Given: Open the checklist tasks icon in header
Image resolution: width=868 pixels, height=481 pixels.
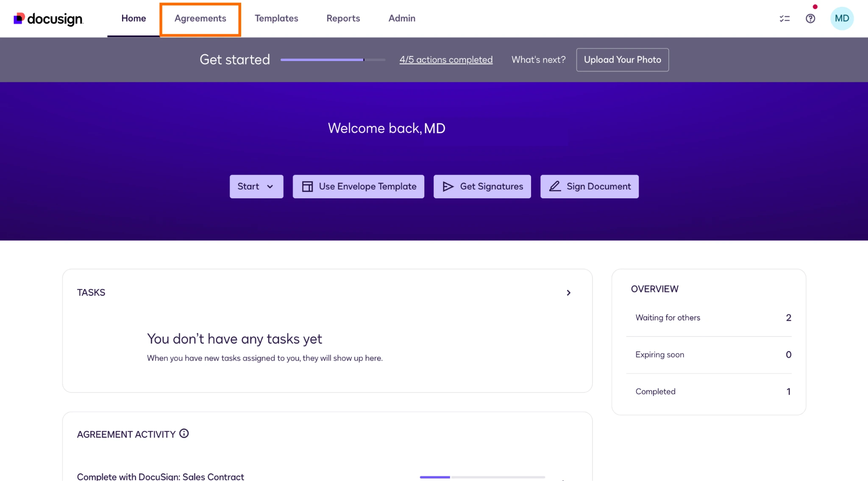Looking at the screenshot, I should pyautogui.click(x=785, y=19).
